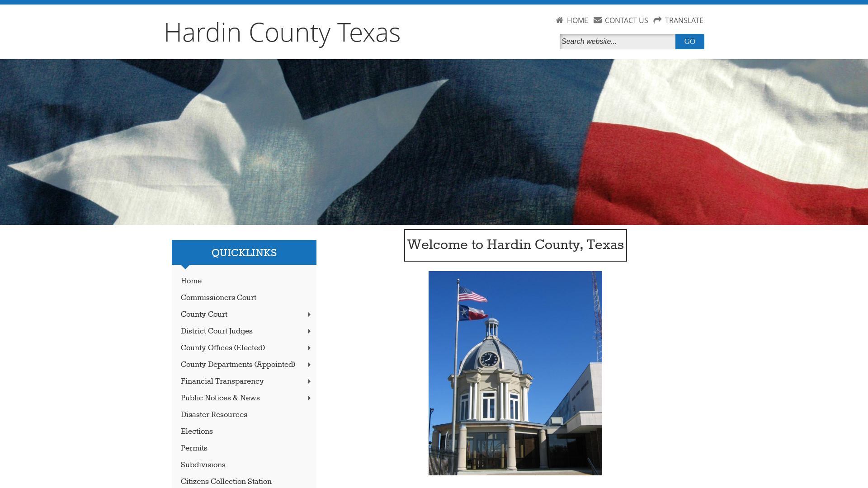Click the Texas flag banner image
Viewport: 868px width, 488px height.
tap(434, 142)
